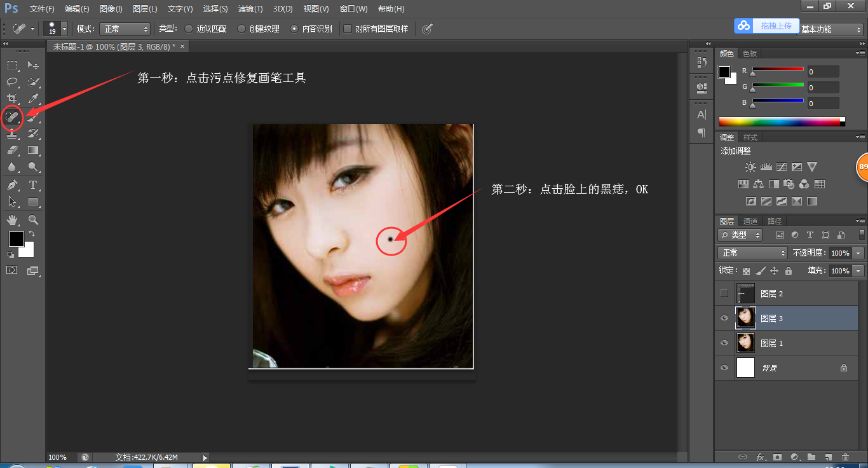
Task: Open the tool preset picker
Action: (24, 29)
